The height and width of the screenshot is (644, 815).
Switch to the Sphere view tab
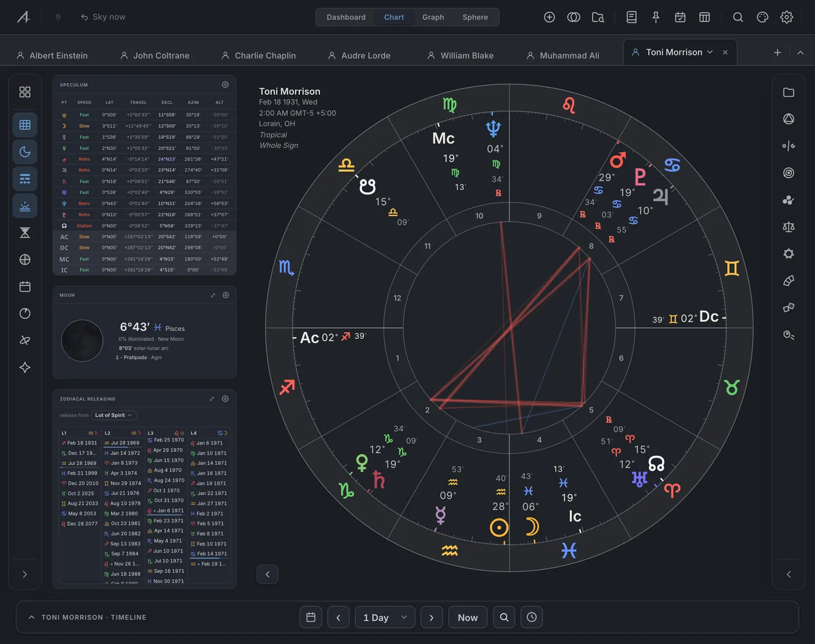(475, 17)
